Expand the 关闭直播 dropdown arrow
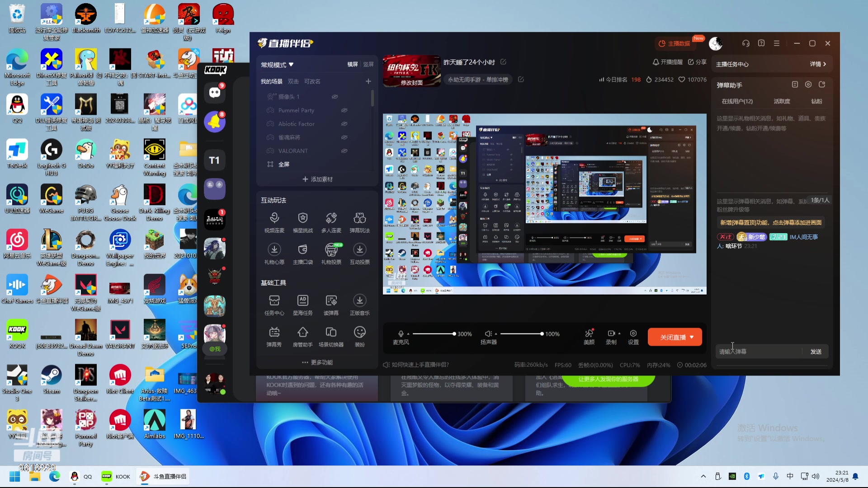Viewport: 868px width, 488px height. tap(692, 338)
